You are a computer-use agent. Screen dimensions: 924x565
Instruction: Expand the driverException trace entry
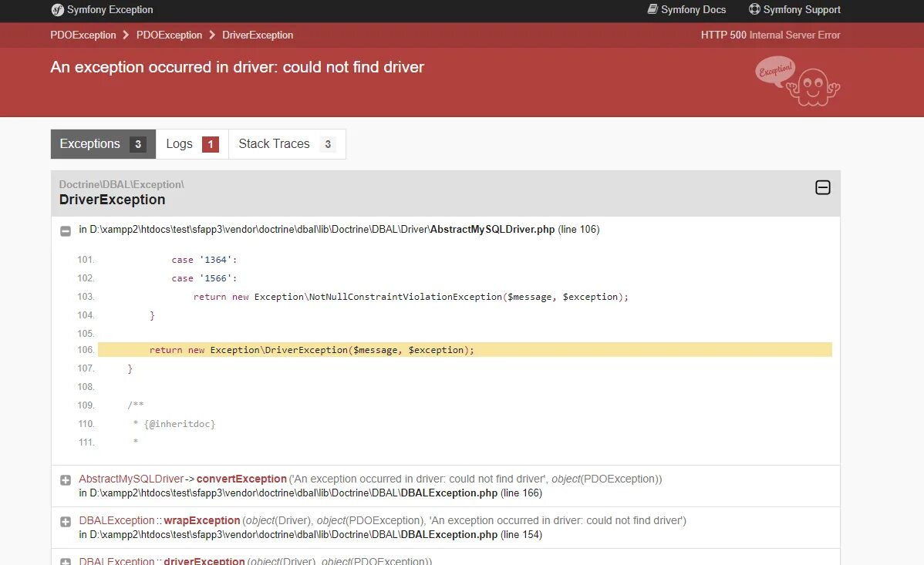[66, 561]
